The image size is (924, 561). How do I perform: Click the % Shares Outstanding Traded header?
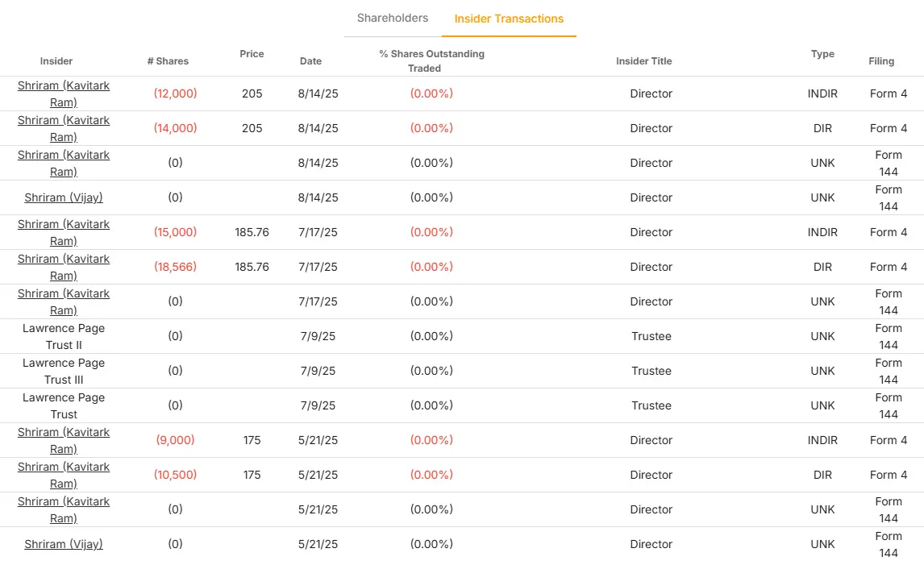431,61
